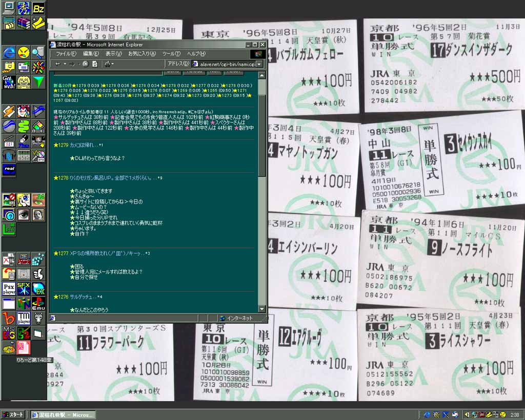This screenshot has height=420, width=525.
Task: Open the green snake icon
Action: pos(24,126)
